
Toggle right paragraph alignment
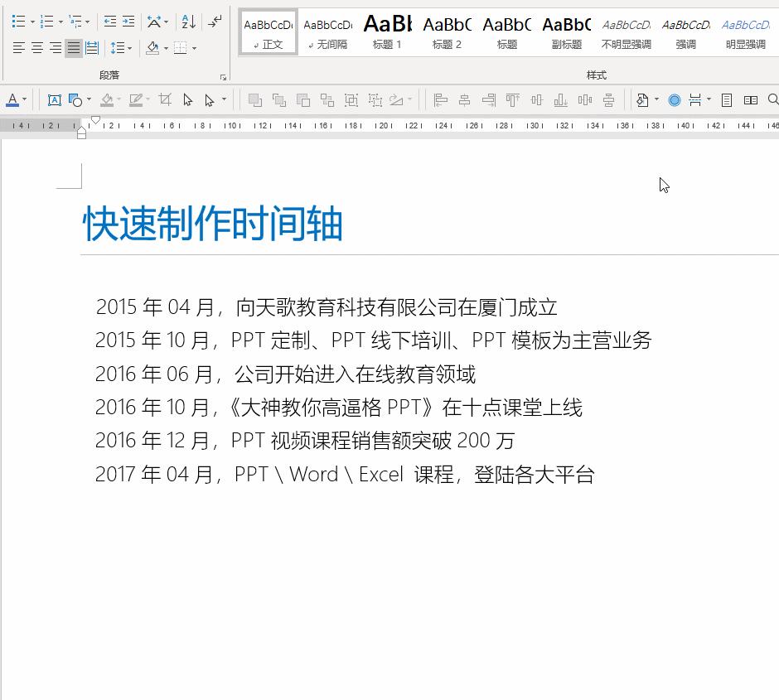(x=56, y=47)
